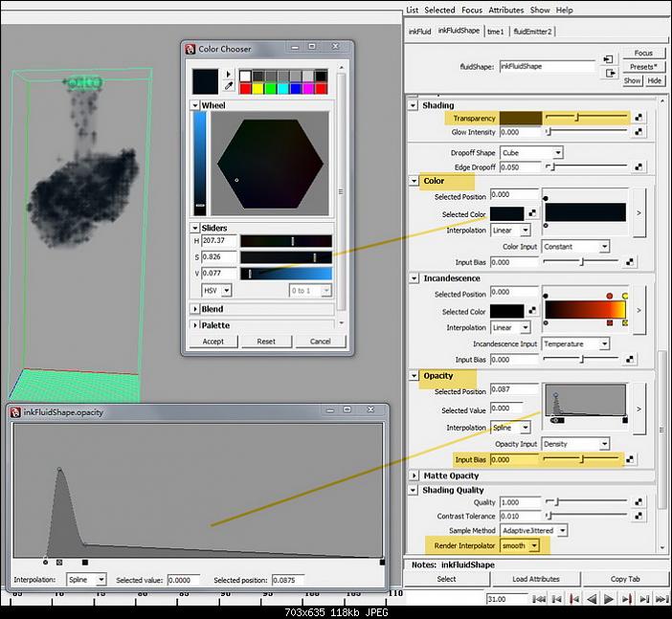Open the HSV color mode dropdown
The width and height of the screenshot is (672, 619).
(x=216, y=289)
